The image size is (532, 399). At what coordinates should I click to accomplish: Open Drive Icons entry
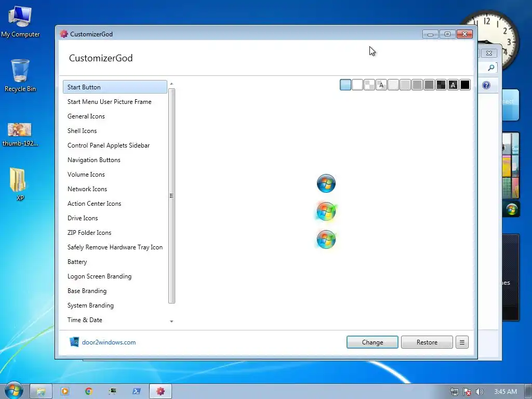pyautogui.click(x=115, y=218)
